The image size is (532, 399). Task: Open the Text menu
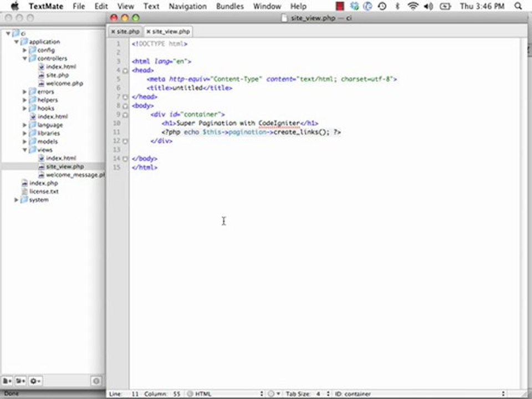pos(151,6)
